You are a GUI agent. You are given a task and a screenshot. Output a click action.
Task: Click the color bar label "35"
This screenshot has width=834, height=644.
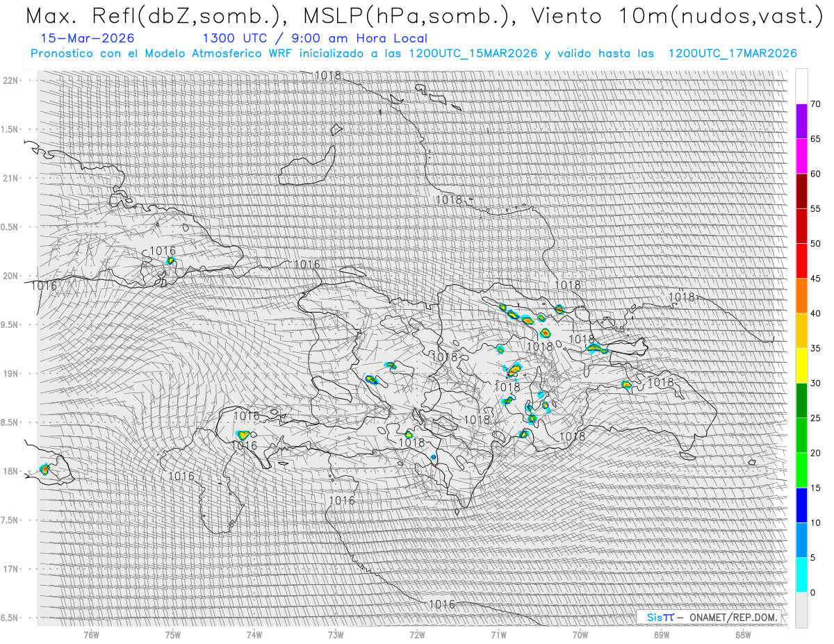tap(815, 348)
